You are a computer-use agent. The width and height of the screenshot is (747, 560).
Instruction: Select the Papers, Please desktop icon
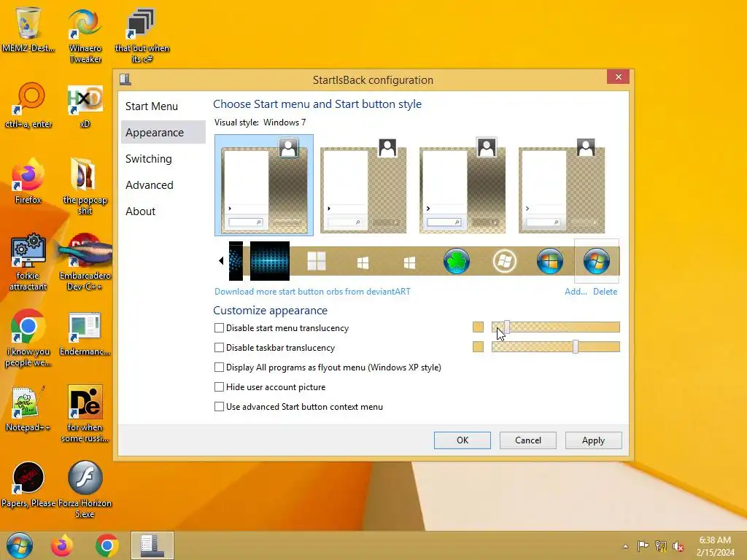click(28, 485)
